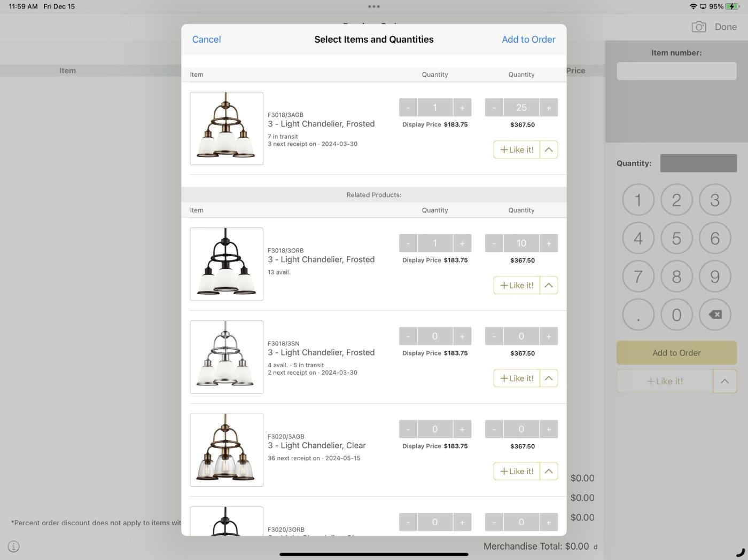Select the F3018/3SN product name text
The width and height of the screenshot is (748, 560).
[321, 352]
